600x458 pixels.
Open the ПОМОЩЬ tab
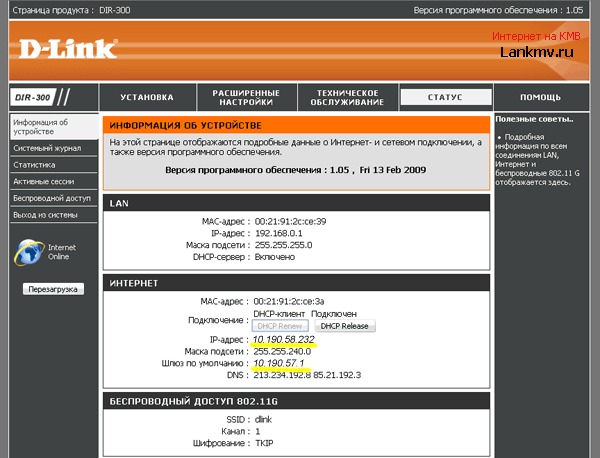pyautogui.click(x=540, y=97)
